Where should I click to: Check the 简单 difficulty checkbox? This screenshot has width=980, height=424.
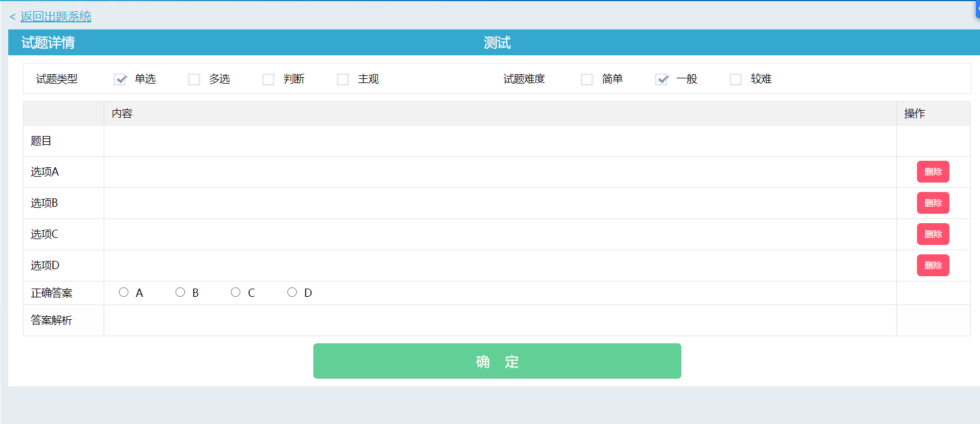click(x=587, y=79)
